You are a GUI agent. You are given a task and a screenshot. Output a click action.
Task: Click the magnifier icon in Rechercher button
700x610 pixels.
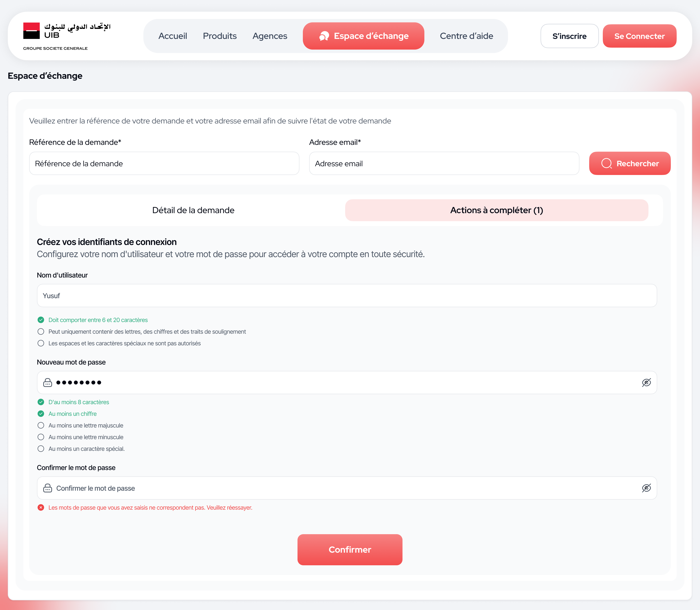pyautogui.click(x=606, y=164)
